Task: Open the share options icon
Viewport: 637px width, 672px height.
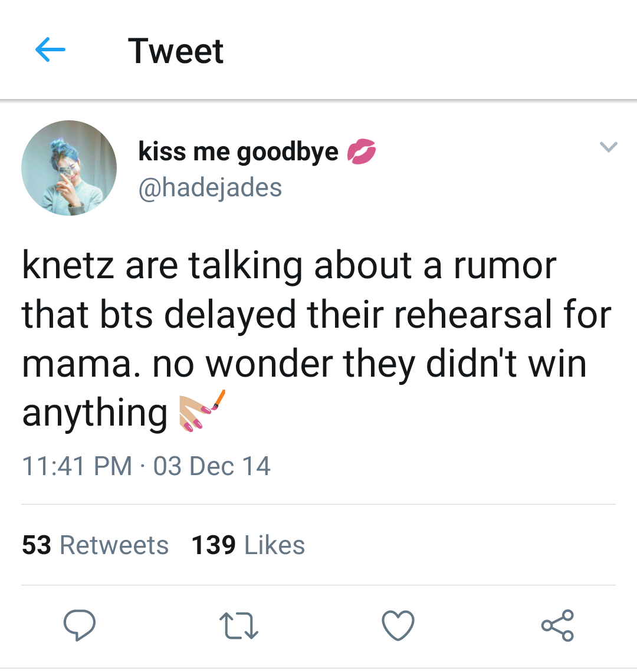Action: 557,625
